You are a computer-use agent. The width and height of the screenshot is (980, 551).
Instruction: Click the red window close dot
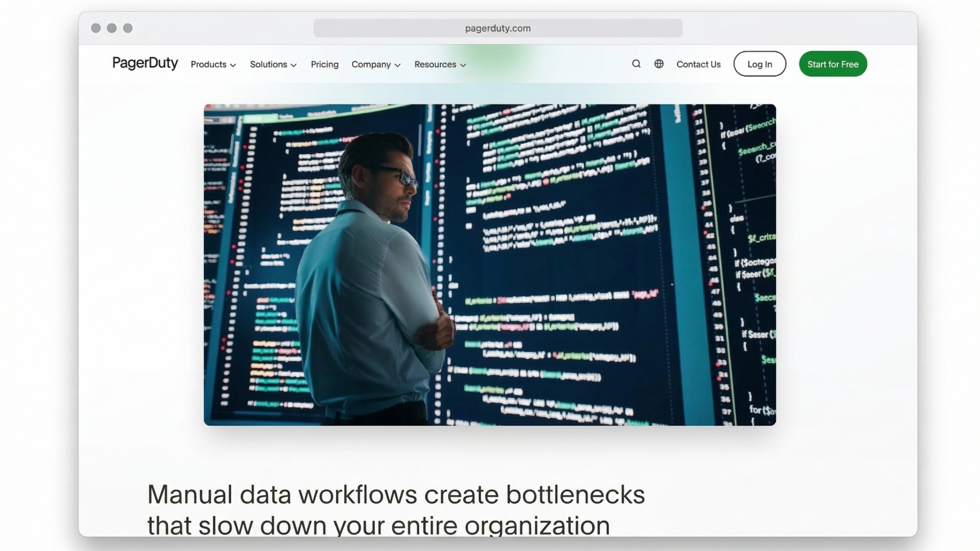[96, 28]
